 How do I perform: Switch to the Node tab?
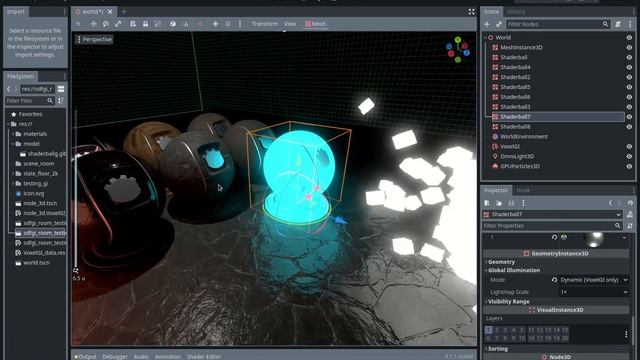point(523,190)
